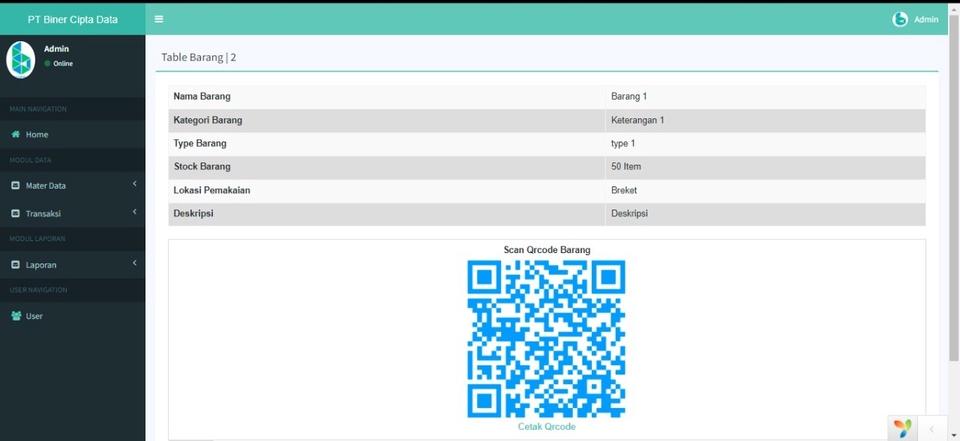Select the 'Breket' cell
This screenshot has width=960, height=441.
(765, 190)
